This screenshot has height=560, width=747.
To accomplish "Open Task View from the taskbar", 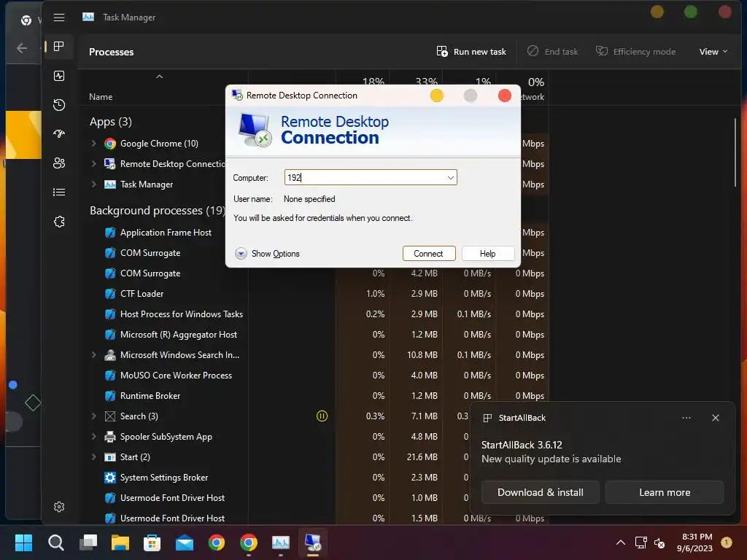I will 88,542.
